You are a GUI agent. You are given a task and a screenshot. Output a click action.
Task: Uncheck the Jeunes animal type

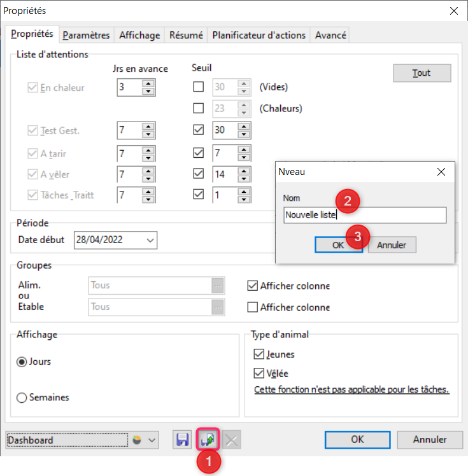[259, 354]
